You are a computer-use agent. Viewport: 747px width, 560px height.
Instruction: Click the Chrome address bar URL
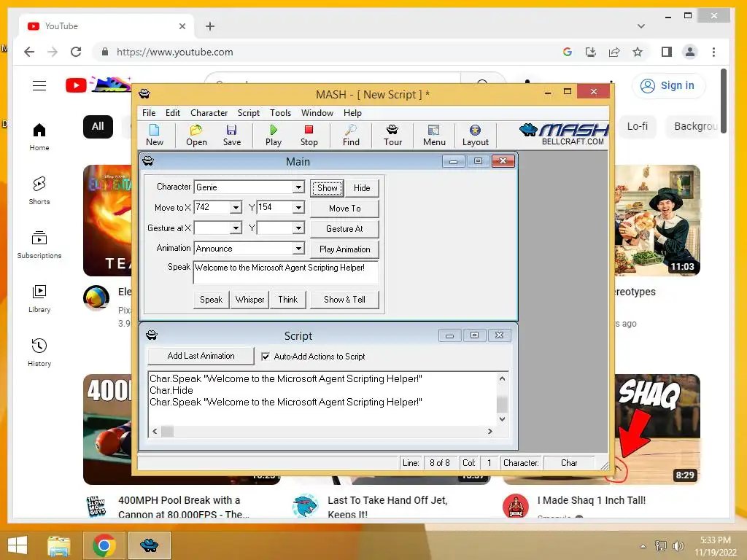pos(175,52)
